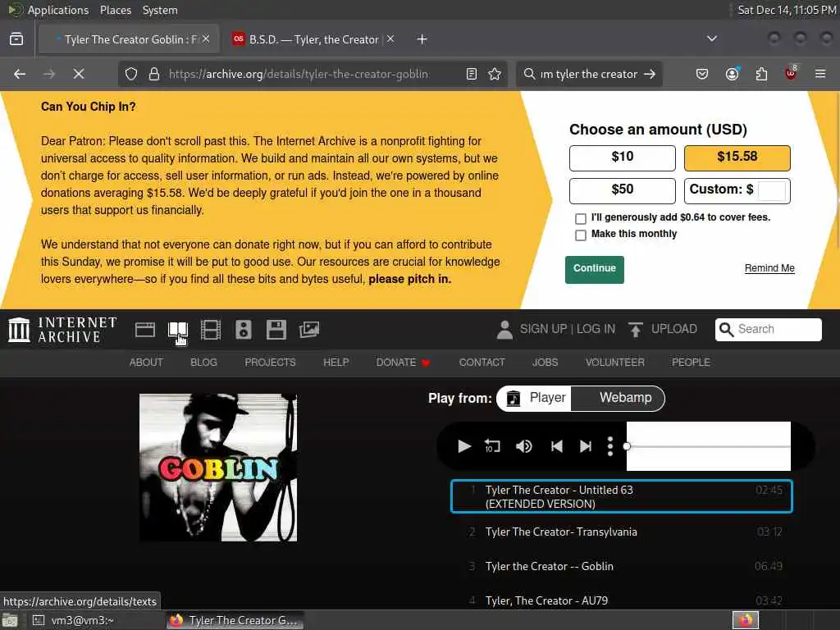The image size is (840, 630).
Task: Select track 'Tyler The Creator- Transylvania'
Action: pyautogui.click(x=622, y=532)
